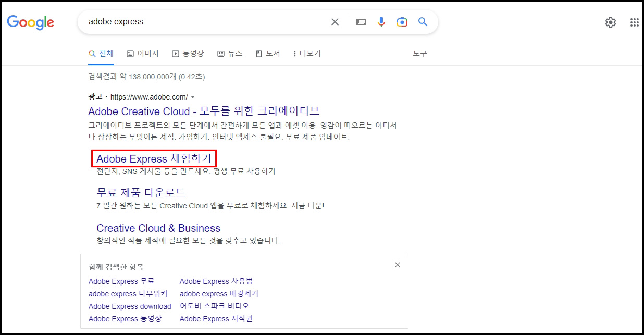Click the Google logo

(30, 22)
